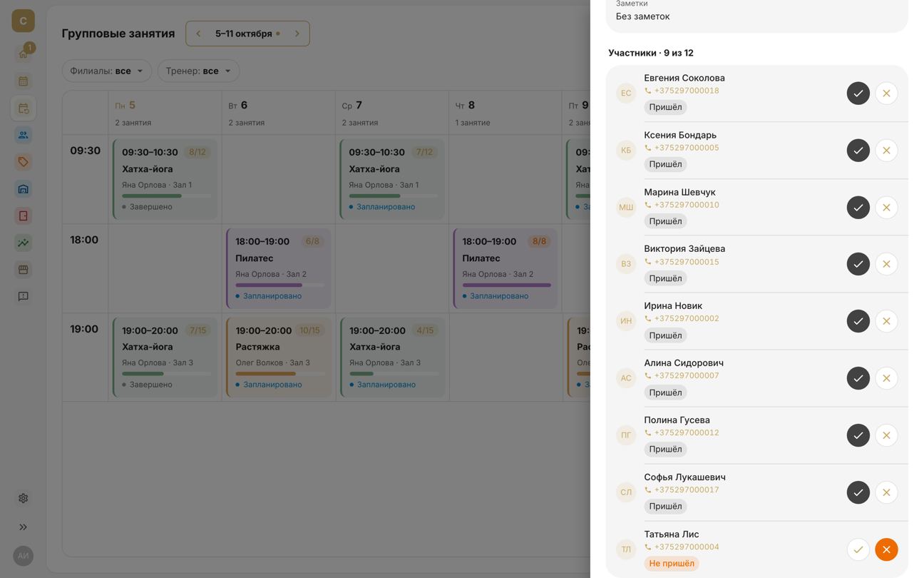Open Thursday 18:00 Пилатес 8/8 class
Screen dimensions: 924x578
[x=505, y=268]
